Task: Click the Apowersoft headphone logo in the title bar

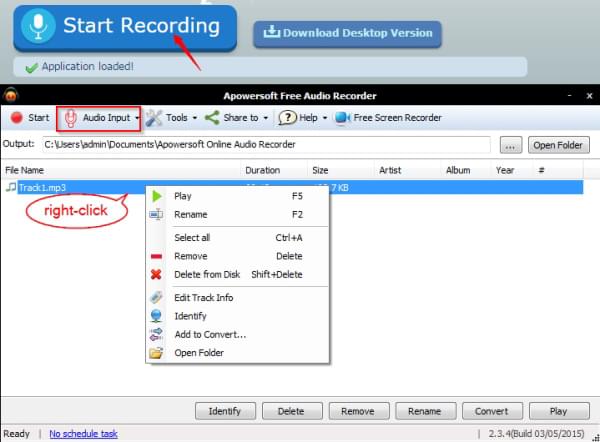Action: (x=11, y=95)
